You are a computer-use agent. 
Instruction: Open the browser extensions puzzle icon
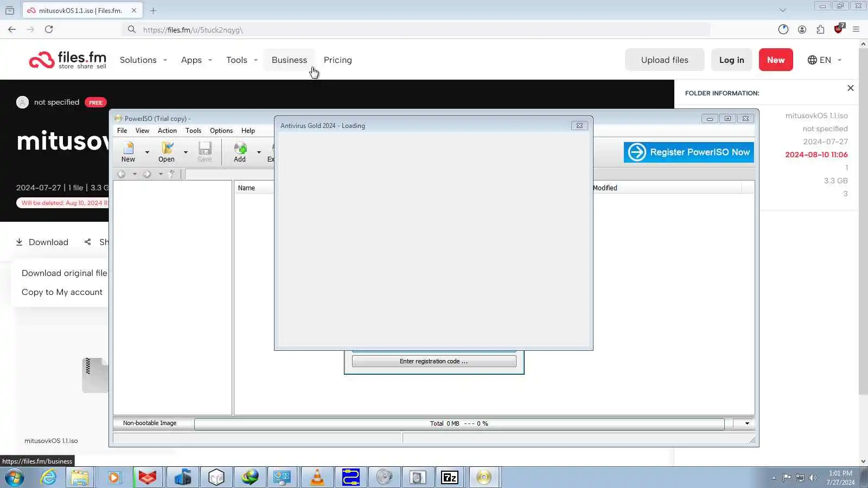point(820,29)
